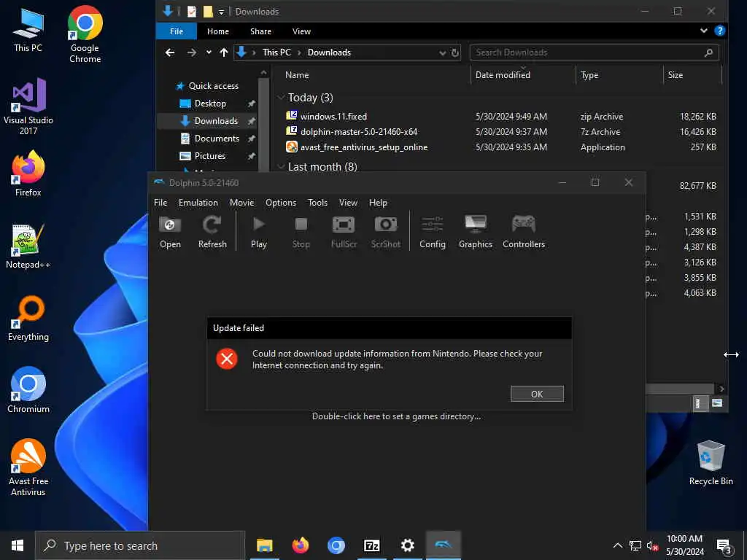Open the Tools menu in Dolphin
747x560 pixels.
(318, 203)
